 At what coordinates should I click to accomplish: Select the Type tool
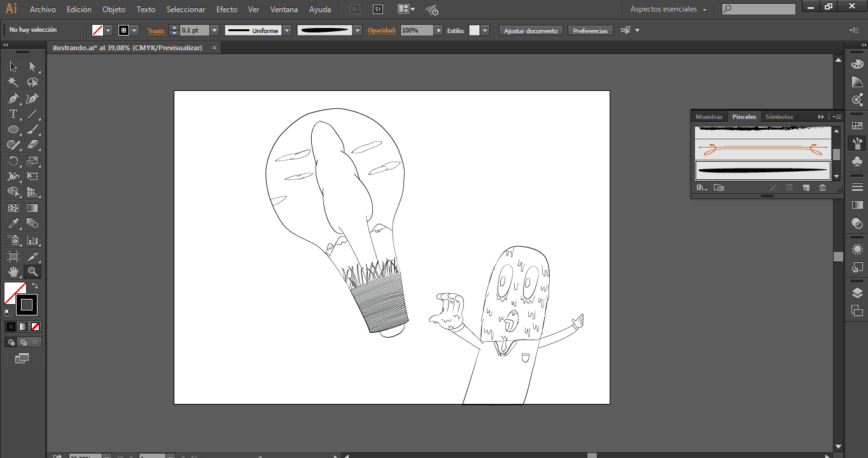point(13,114)
